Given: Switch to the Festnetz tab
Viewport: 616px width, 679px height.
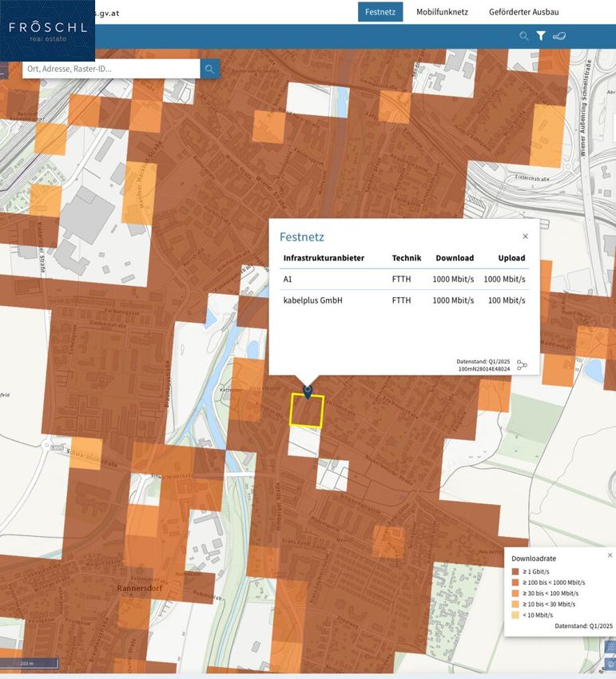Looking at the screenshot, I should click(380, 12).
